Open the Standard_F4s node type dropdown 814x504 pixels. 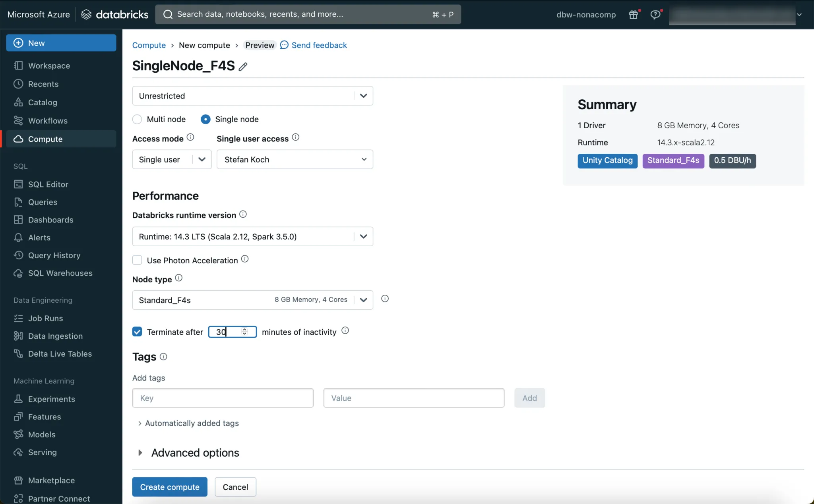click(252, 300)
